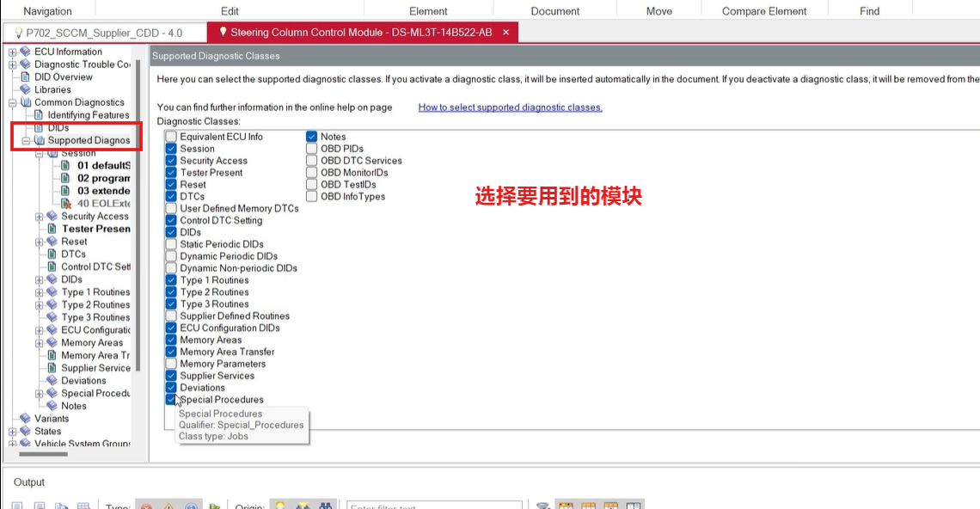This screenshot has width=980, height=509.
Task: Click the States book icon
Action: point(25,431)
